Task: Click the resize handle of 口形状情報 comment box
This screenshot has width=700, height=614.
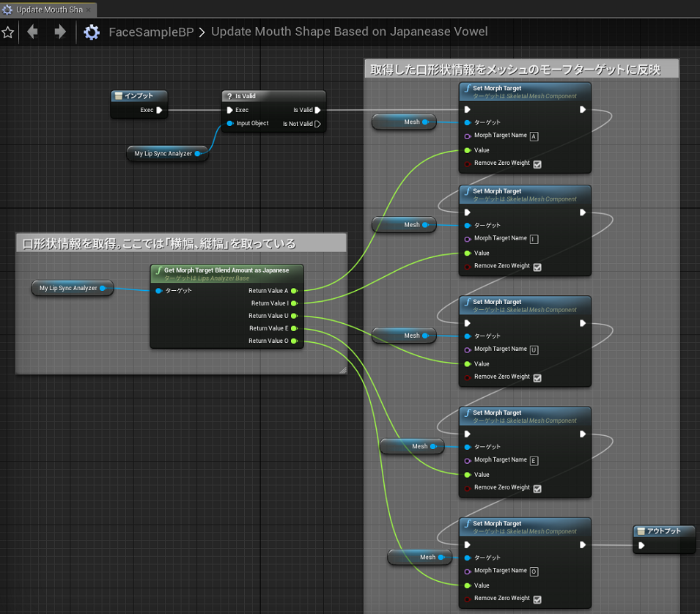Action: point(342,370)
